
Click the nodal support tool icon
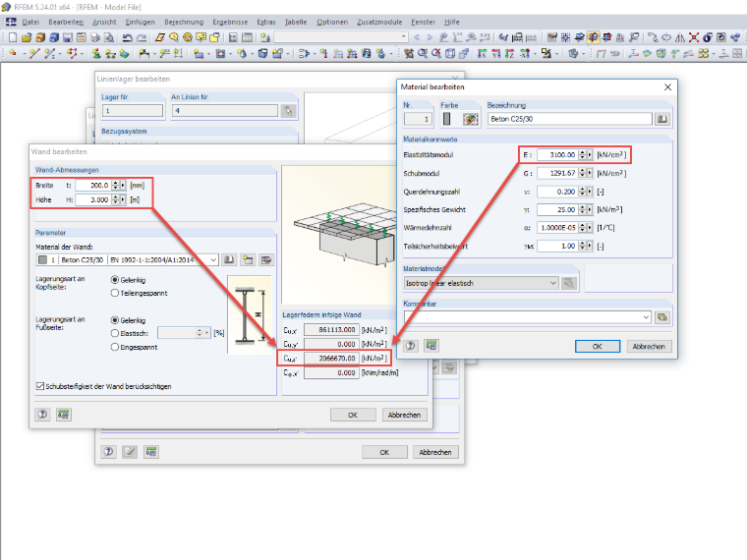[96, 53]
